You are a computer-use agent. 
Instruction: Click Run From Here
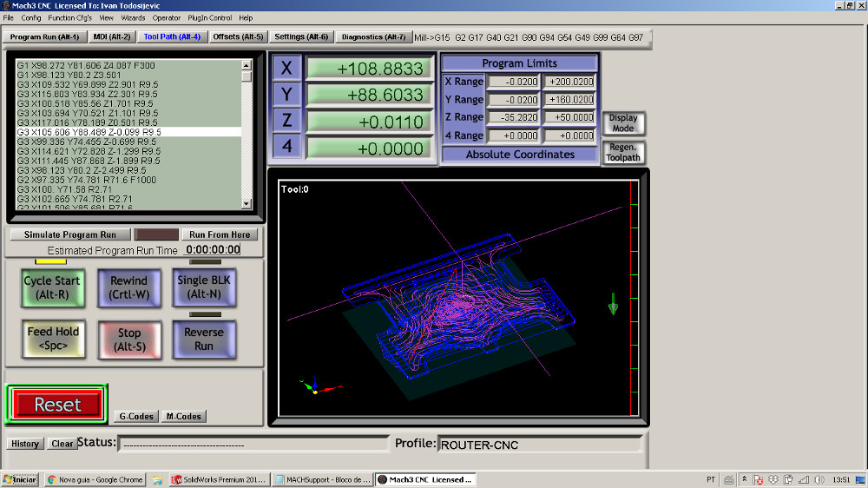click(220, 234)
